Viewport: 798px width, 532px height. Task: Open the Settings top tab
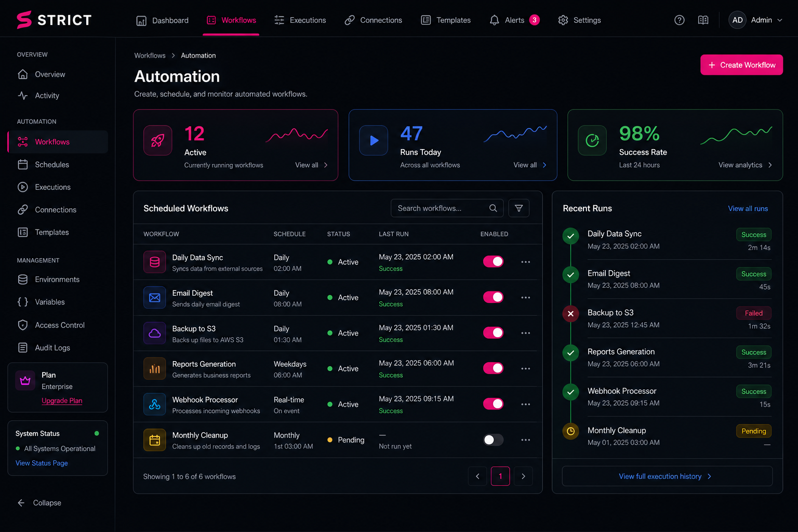[x=579, y=20]
